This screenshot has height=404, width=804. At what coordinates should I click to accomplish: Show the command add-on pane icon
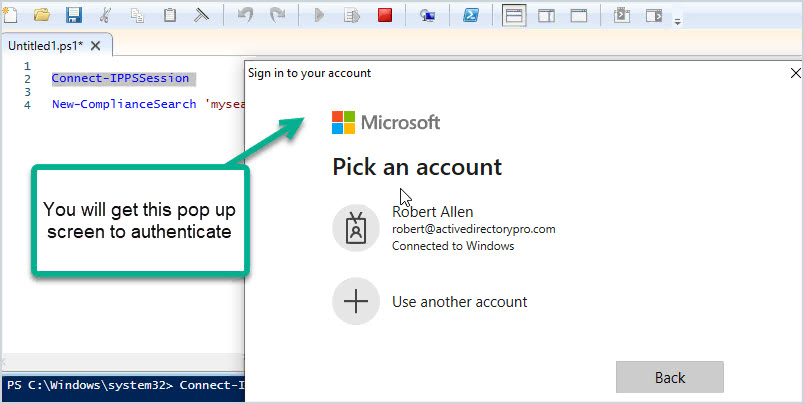point(654,15)
